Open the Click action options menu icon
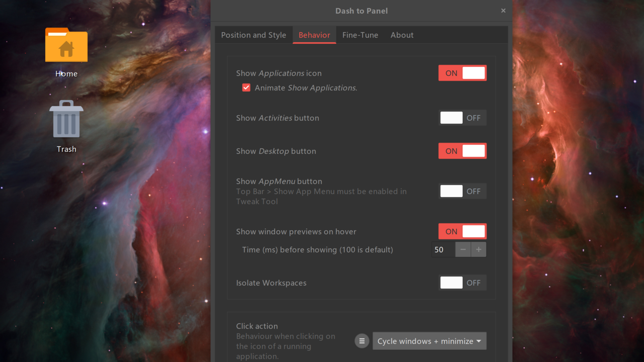The width and height of the screenshot is (644, 362). tap(362, 341)
